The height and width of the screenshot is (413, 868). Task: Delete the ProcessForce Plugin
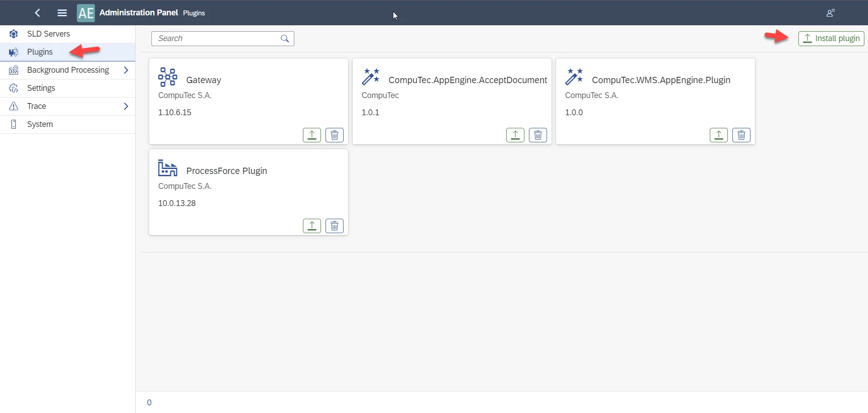click(x=335, y=226)
